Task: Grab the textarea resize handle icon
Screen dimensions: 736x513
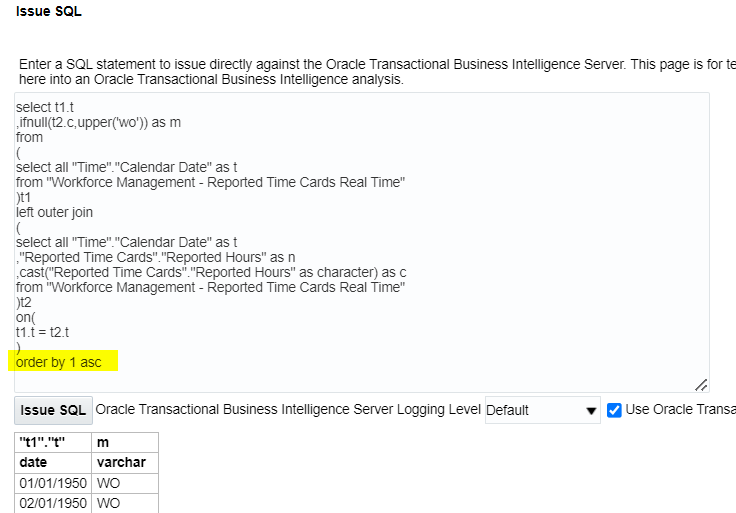Action: click(701, 385)
